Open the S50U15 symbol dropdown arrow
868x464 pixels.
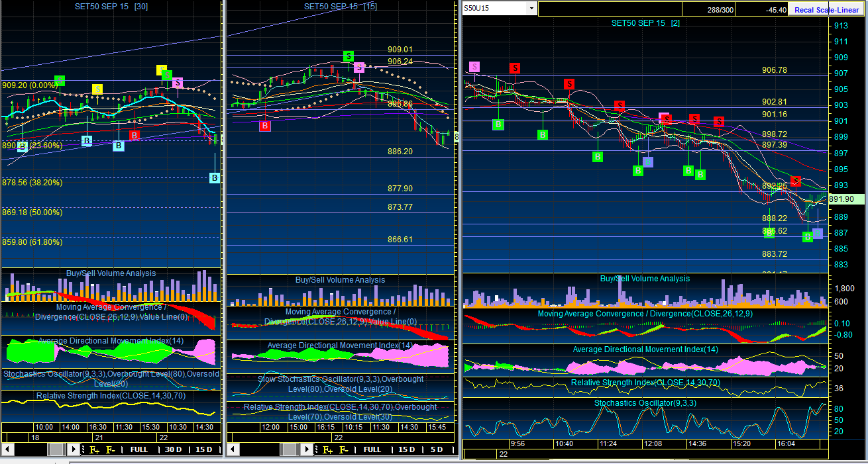point(531,9)
